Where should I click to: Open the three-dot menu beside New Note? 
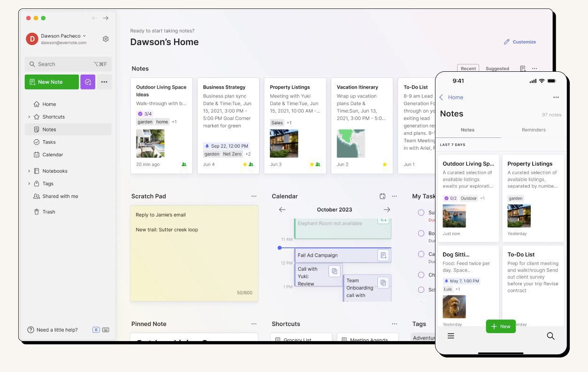[104, 82]
